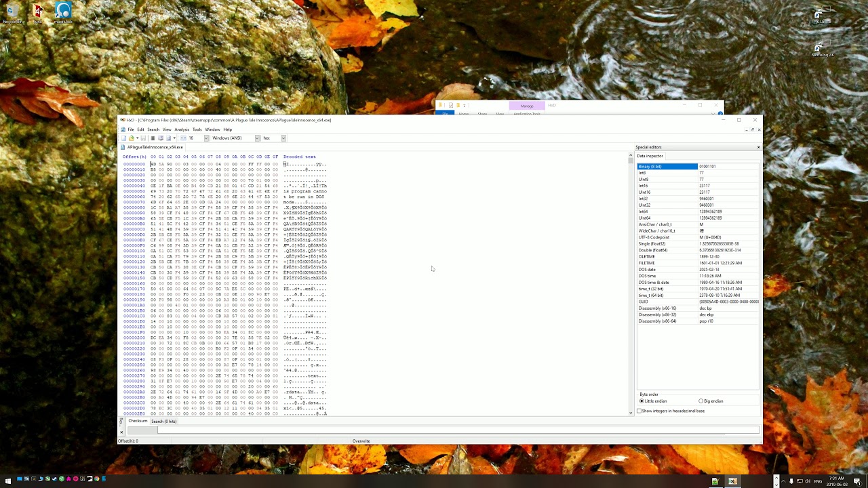Screen dimensions: 868x488
Task: Click the volume speaker tray icon
Action: 808,481
